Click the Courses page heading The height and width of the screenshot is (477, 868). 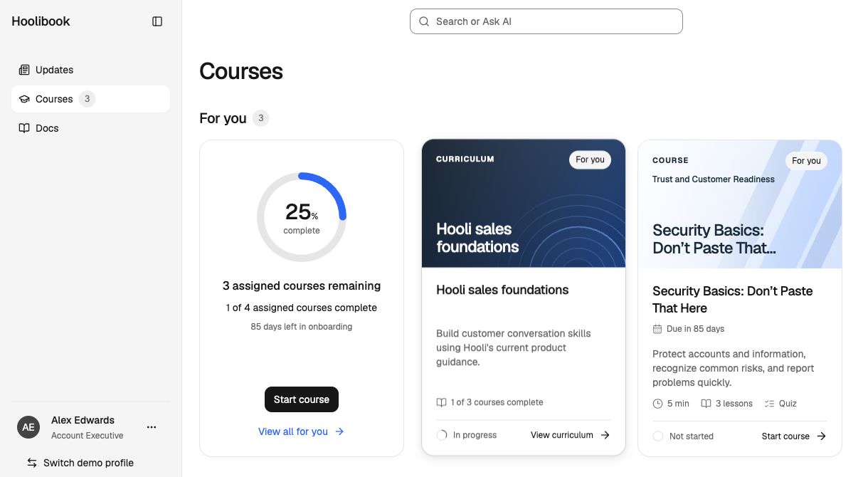point(241,71)
